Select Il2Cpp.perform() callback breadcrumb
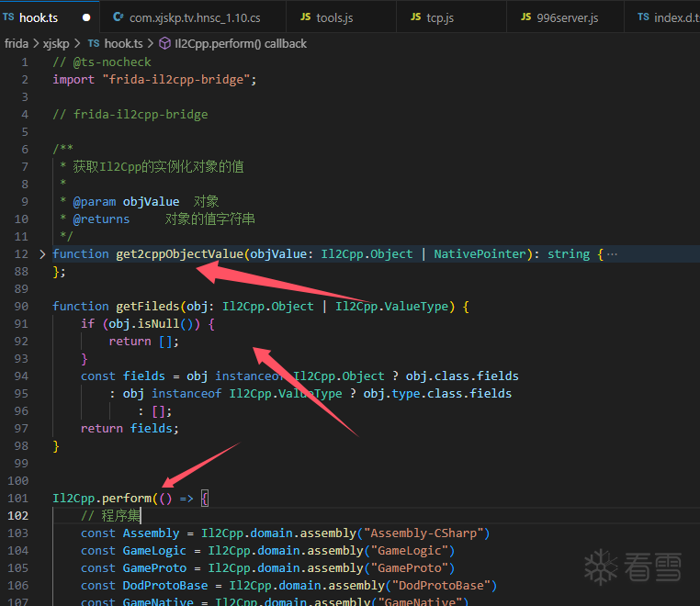Screen dimensions: 700x606 (241, 44)
